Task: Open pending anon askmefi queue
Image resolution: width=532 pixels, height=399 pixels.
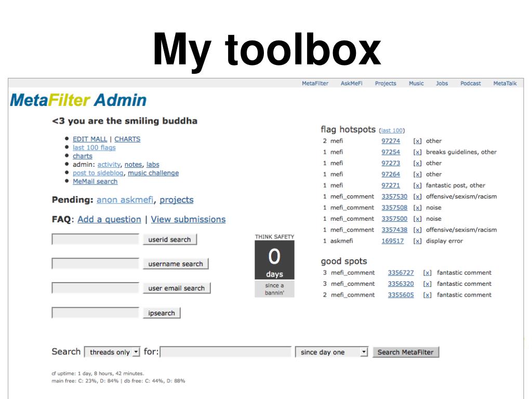Action: (125, 200)
